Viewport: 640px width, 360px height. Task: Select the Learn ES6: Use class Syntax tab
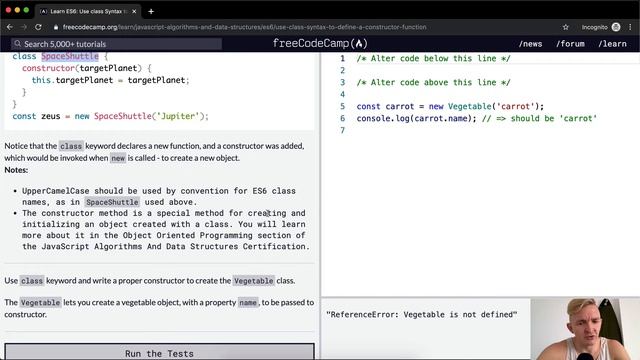pyautogui.click(x=88, y=11)
